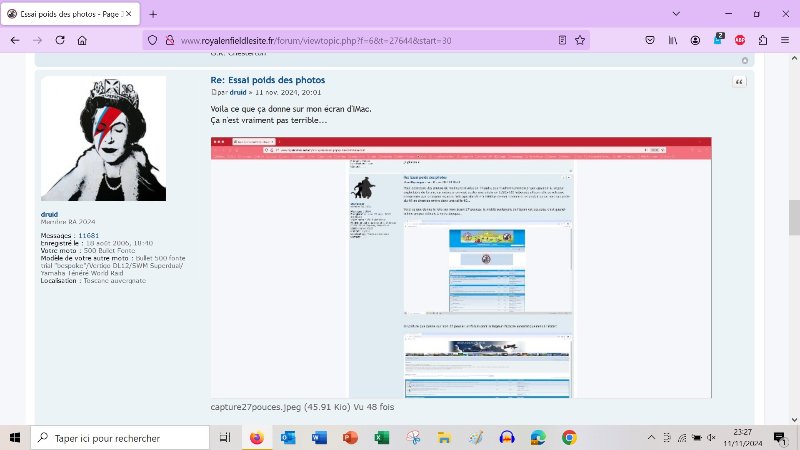Viewport: 800px width, 450px height.
Task: Show hidden system tray icons
Action: pos(653,437)
